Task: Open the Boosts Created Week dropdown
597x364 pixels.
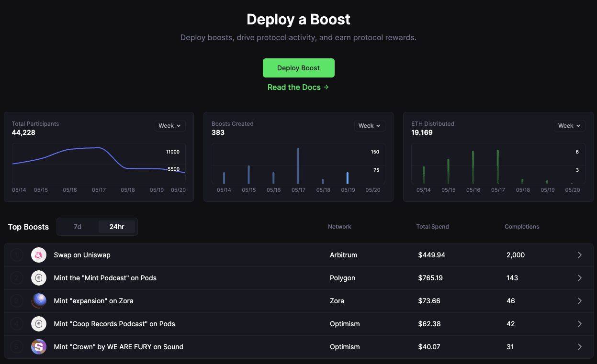Action: (370, 126)
